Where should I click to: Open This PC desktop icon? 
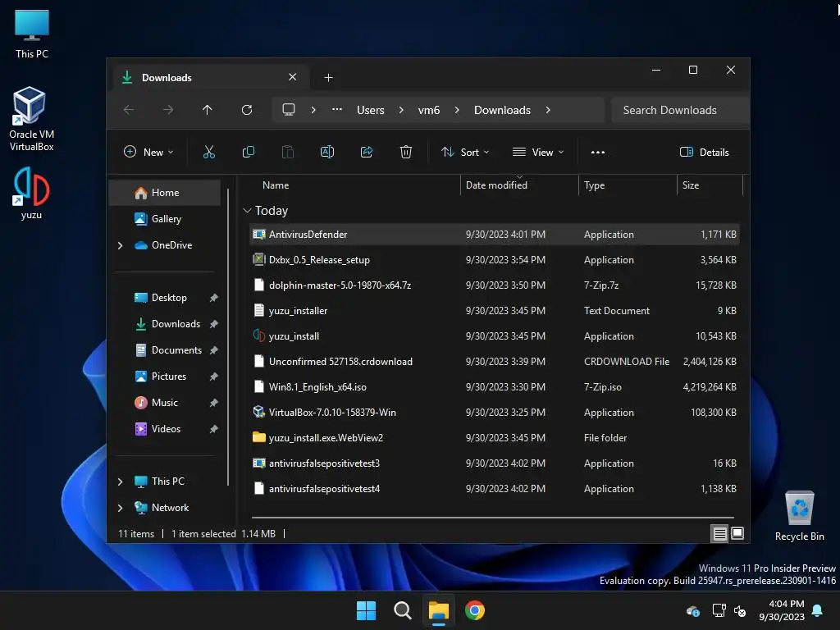click(x=32, y=33)
